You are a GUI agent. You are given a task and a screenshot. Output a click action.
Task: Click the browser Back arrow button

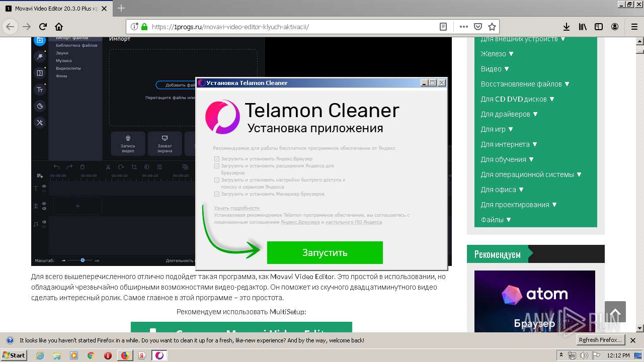pyautogui.click(x=10, y=27)
